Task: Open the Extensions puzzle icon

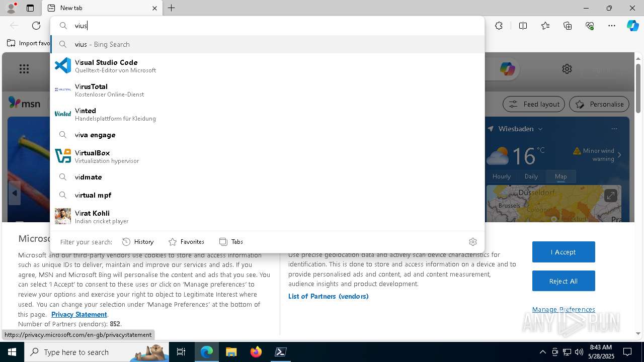Action: [x=499, y=26]
